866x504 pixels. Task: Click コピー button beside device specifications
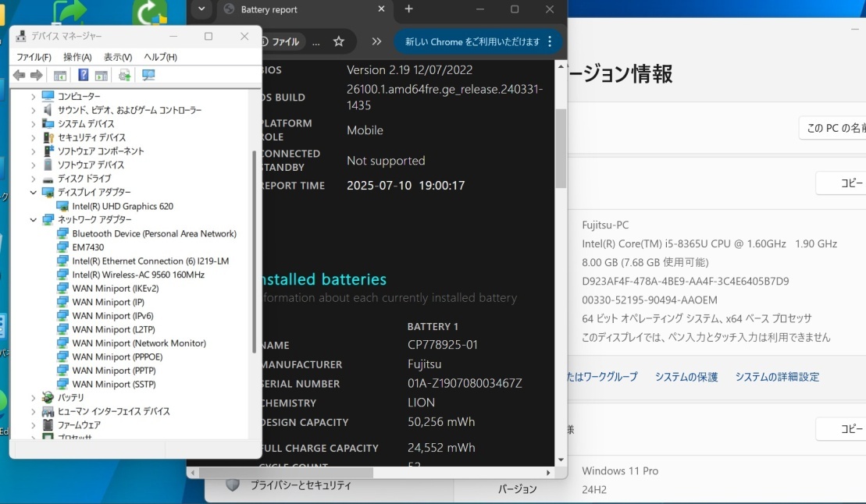(842, 183)
